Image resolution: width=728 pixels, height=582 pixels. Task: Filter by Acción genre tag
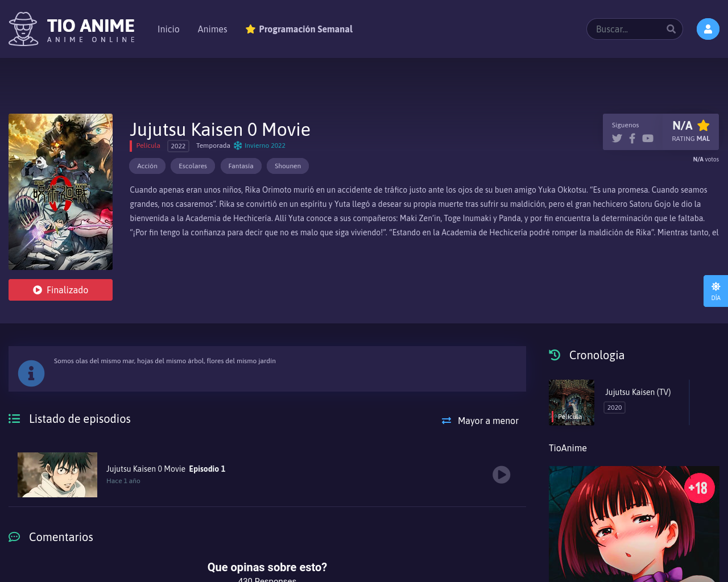click(x=147, y=166)
